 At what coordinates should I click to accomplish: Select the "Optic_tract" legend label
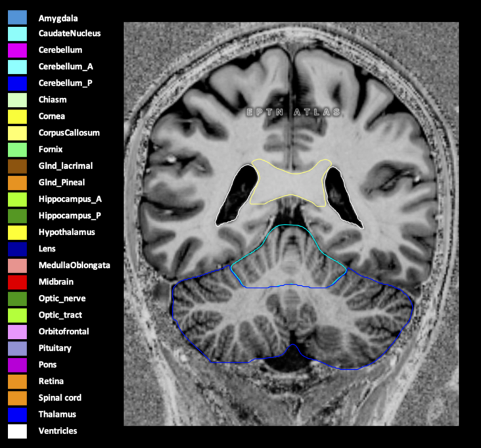pos(60,315)
